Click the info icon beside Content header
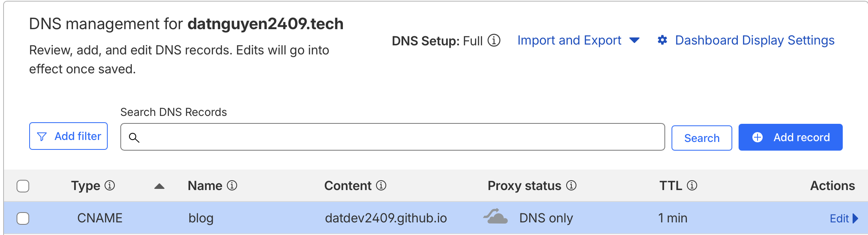868x235 pixels. (381, 185)
